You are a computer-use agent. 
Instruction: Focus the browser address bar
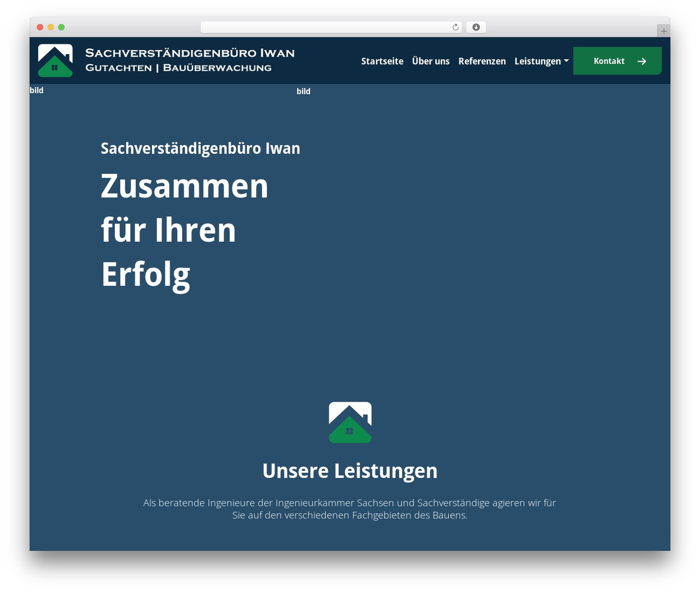pyautogui.click(x=331, y=27)
